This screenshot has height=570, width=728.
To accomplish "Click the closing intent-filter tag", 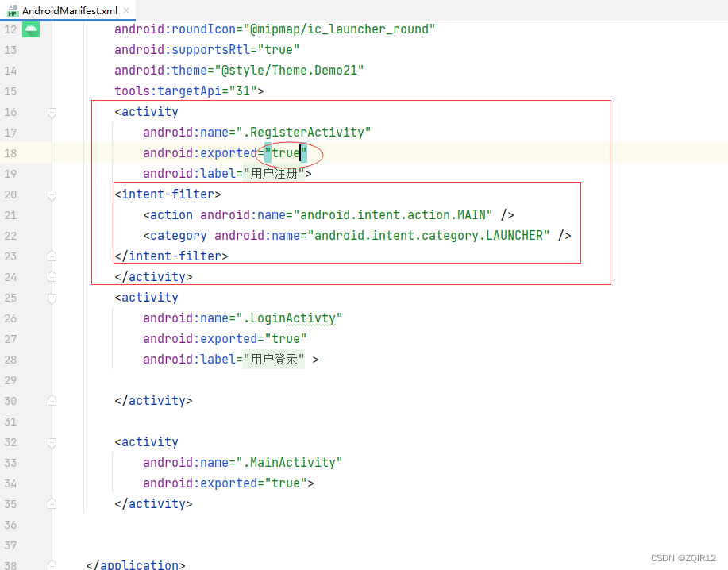I will (171, 256).
